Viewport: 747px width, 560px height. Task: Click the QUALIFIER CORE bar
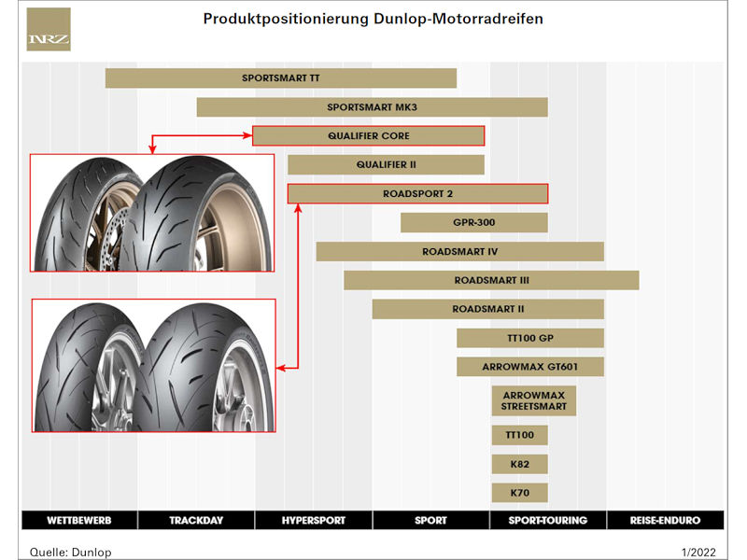click(x=368, y=135)
